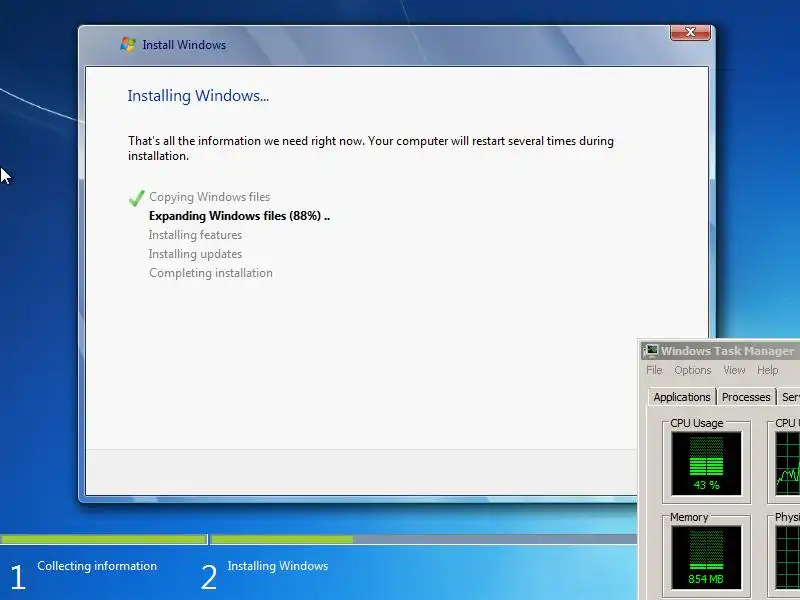Close the Install Windows dialog
800x600 pixels.
pyautogui.click(x=690, y=32)
